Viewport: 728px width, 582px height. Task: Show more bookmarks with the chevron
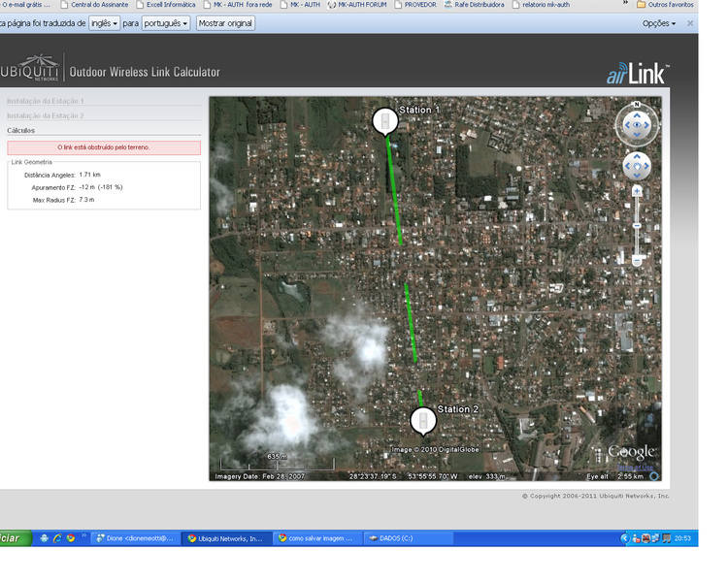coord(625,3)
